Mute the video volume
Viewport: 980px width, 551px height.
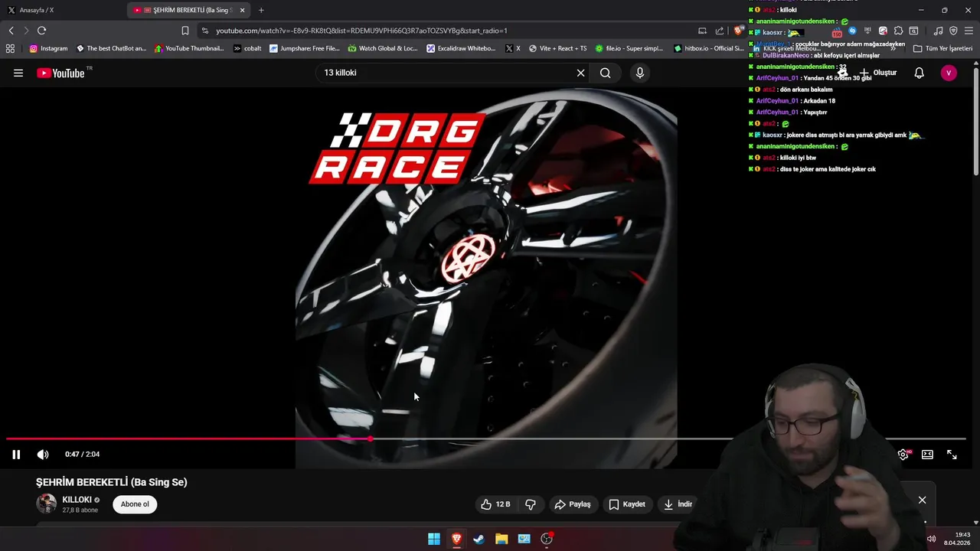pyautogui.click(x=43, y=454)
